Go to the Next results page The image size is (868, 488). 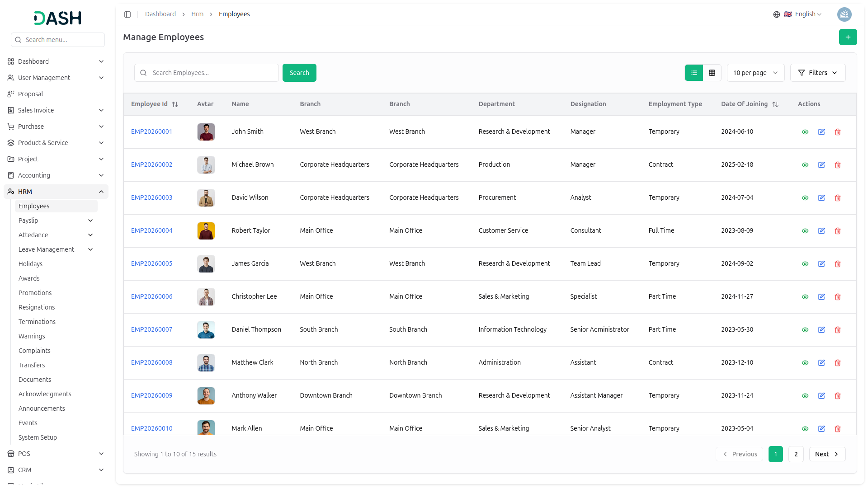pos(827,454)
